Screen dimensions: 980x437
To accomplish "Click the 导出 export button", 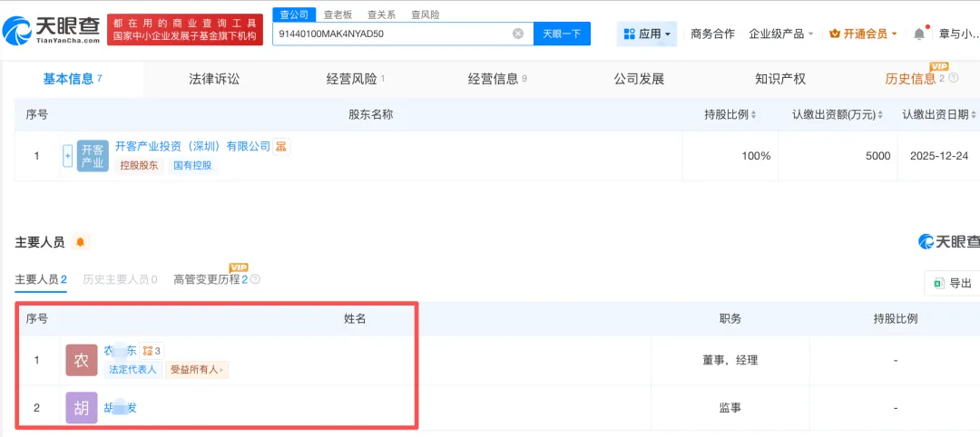I will [953, 283].
